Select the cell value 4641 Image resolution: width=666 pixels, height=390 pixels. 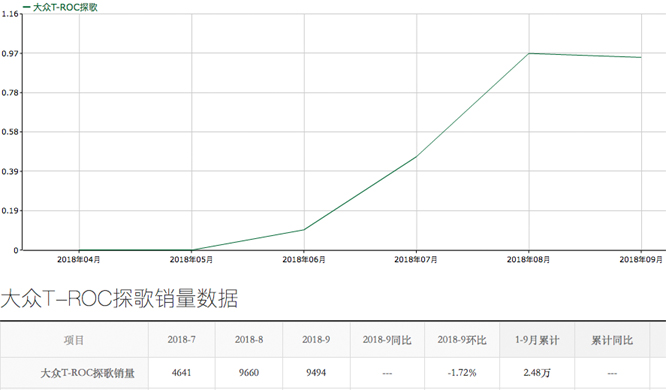pyautogui.click(x=181, y=373)
